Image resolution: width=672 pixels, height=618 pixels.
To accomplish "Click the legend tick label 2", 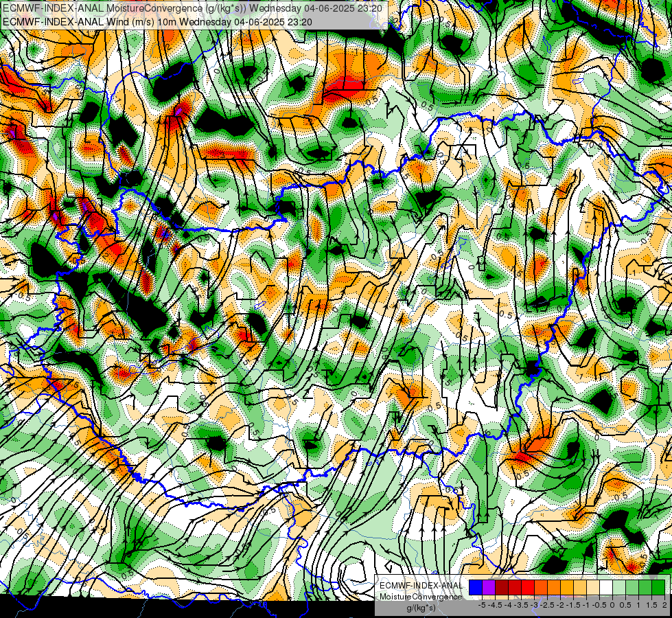I will [664, 605].
